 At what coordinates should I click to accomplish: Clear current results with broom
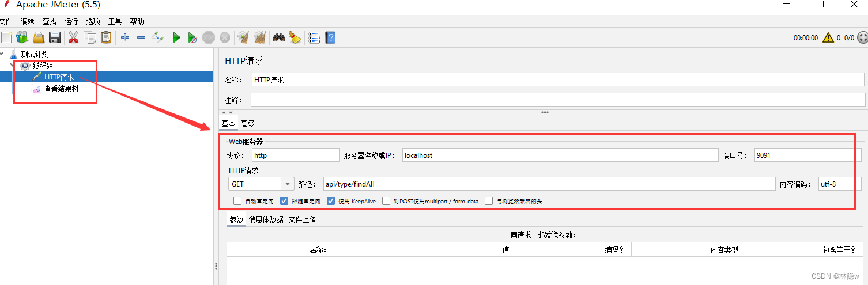pos(243,37)
